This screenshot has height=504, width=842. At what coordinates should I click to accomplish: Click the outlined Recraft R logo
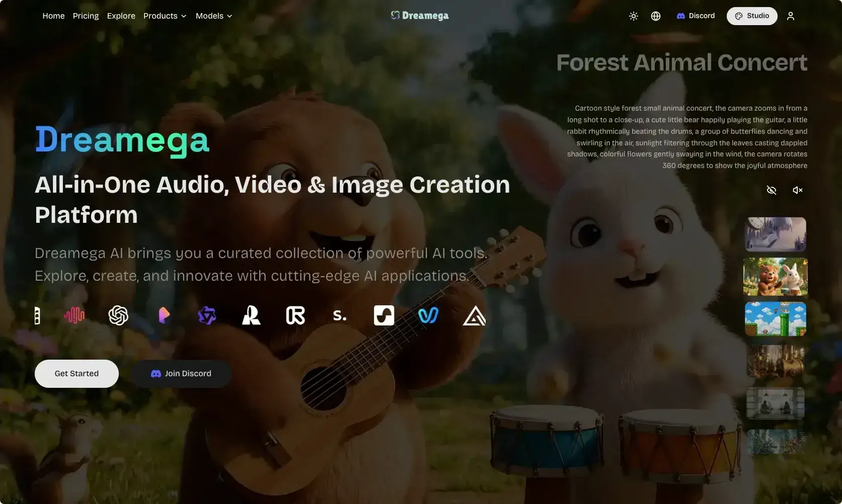click(295, 315)
